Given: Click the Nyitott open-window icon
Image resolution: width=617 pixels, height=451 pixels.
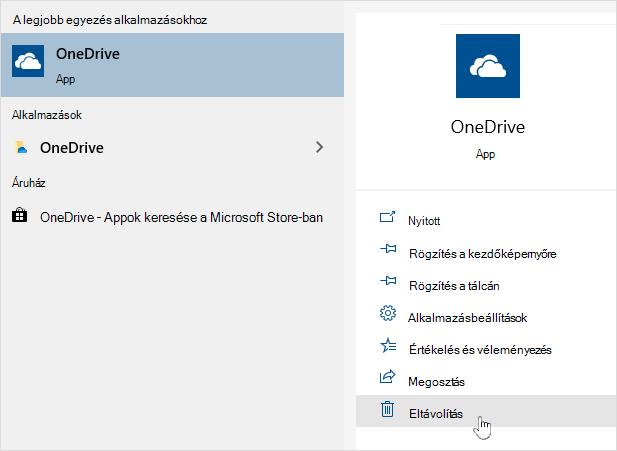Looking at the screenshot, I should point(387,217).
